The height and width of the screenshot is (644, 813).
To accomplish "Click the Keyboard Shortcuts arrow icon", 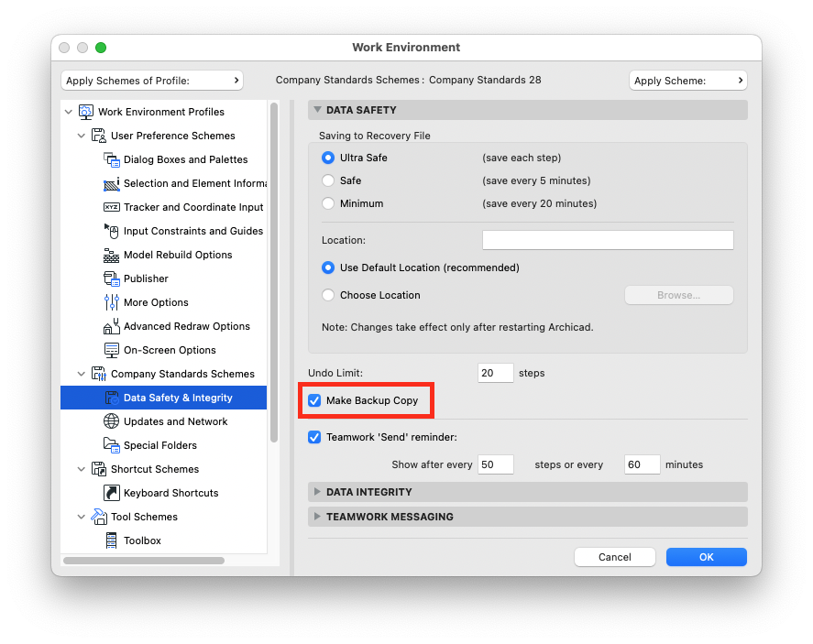I will tap(112, 493).
